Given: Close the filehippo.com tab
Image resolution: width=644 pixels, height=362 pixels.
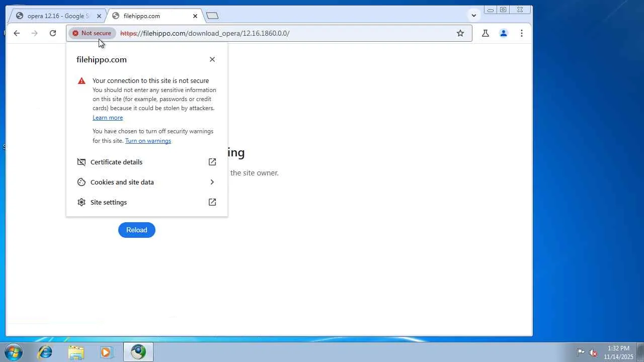Looking at the screenshot, I should (x=195, y=16).
